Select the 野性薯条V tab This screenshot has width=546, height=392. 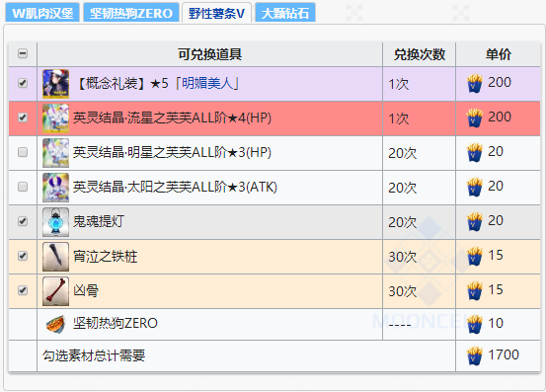[216, 13]
